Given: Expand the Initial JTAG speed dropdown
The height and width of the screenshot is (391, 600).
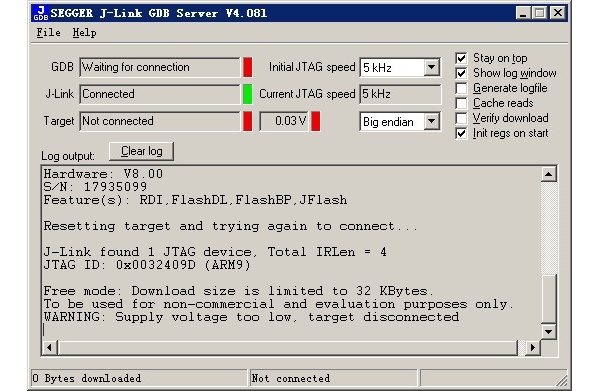Looking at the screenshot, I should (431, 67).
